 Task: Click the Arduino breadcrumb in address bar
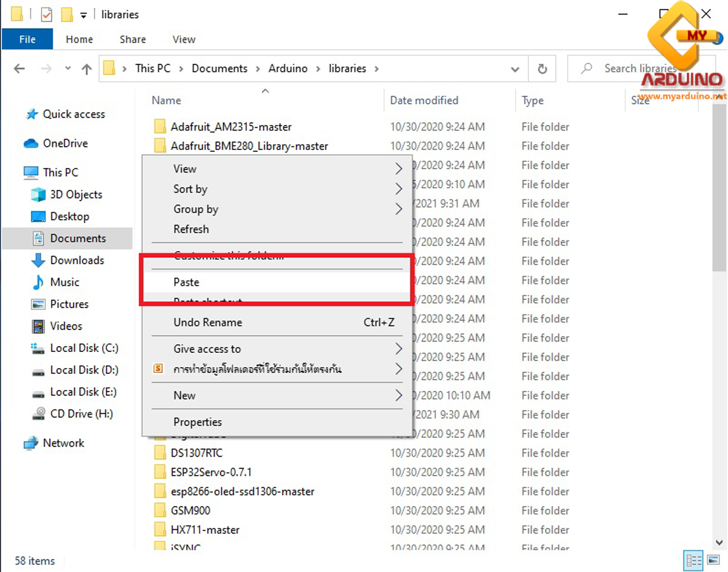[x=288, y=68]
